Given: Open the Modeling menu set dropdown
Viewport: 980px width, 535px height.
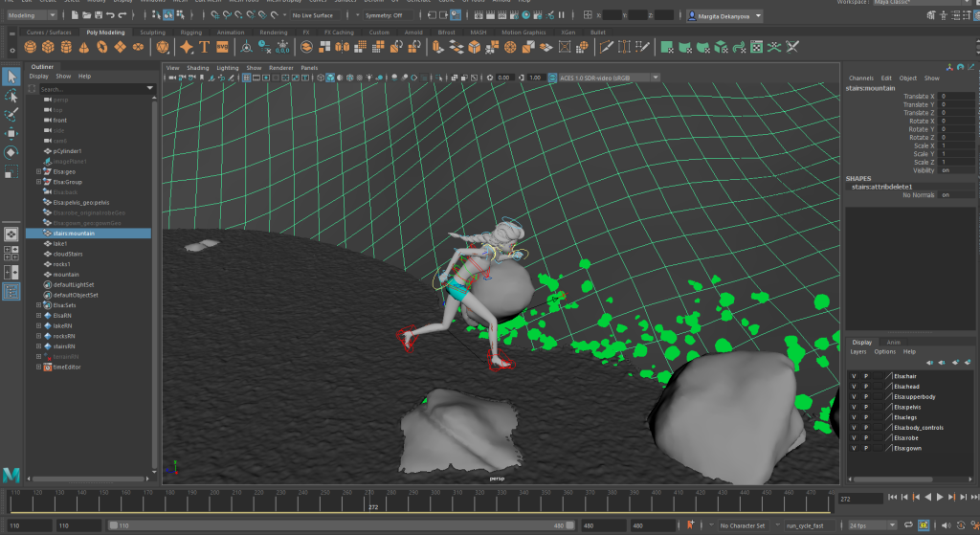Looking at the screenshot, I should (x=32, y=15).
